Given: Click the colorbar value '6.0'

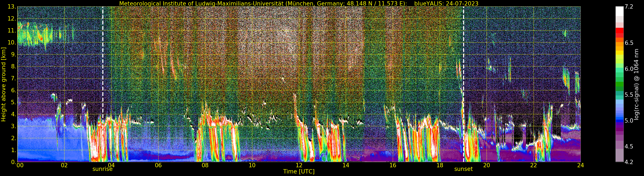Looking at the screenshot, I should [x=629, y=69].
